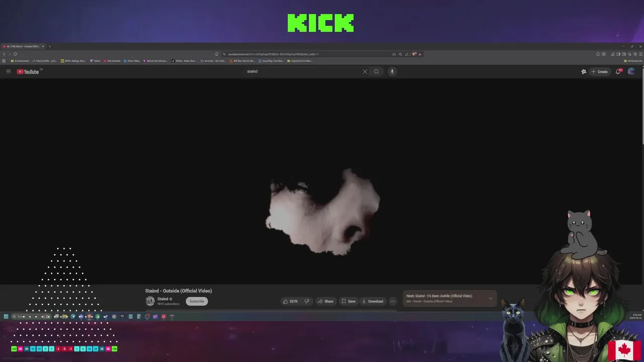Image resolution: width=644 pixels, height=362 pixels.
Task: Open the browser main menu
Action: [x=640, y=54]
